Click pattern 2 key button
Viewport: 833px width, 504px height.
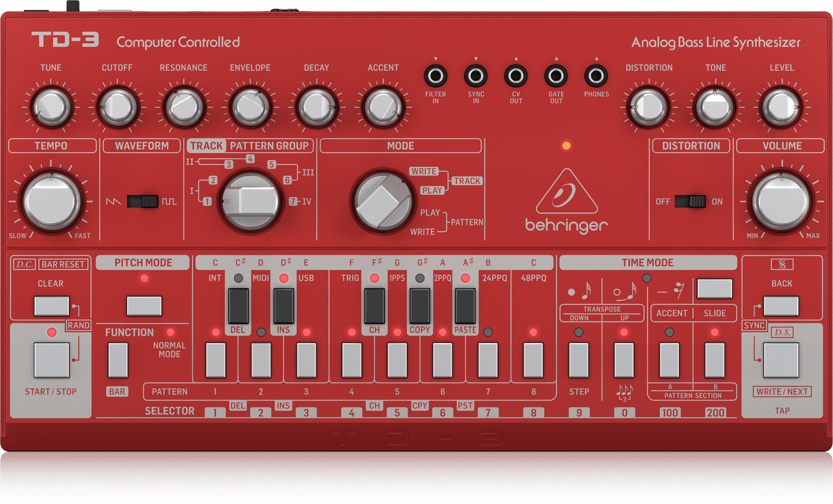click(x=261, y=360)
